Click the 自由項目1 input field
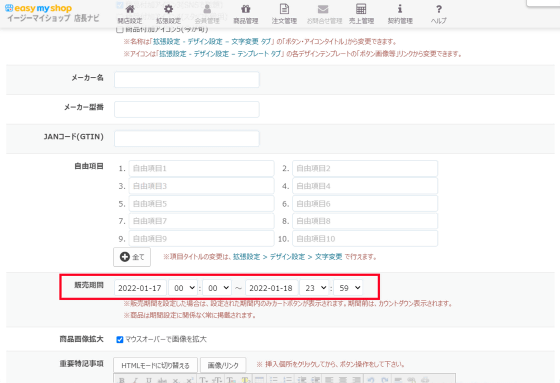This screenshot has height=383, width=560. (x=201, y=168)
